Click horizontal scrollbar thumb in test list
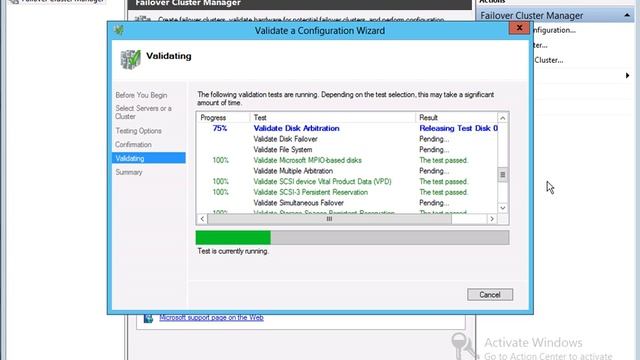Viewport: 640px width, 360px height. (x=329, y=219)
